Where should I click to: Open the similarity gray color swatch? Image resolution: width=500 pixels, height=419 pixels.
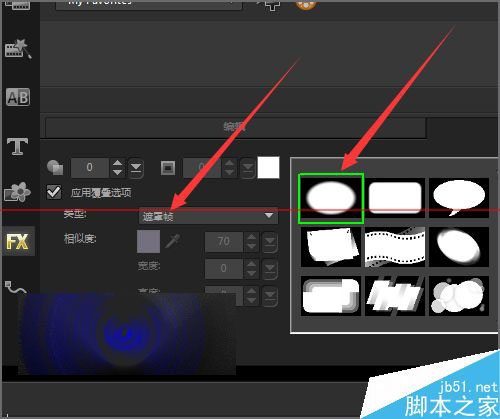pyautogui.click(x=148, y=241)
